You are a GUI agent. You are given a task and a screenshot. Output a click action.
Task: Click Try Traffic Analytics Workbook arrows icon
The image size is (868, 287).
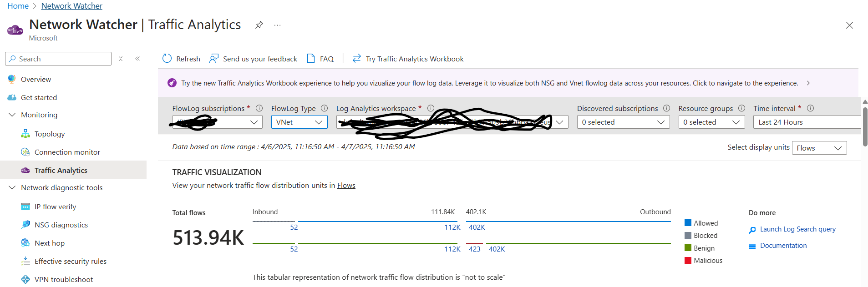click(357, 58)
